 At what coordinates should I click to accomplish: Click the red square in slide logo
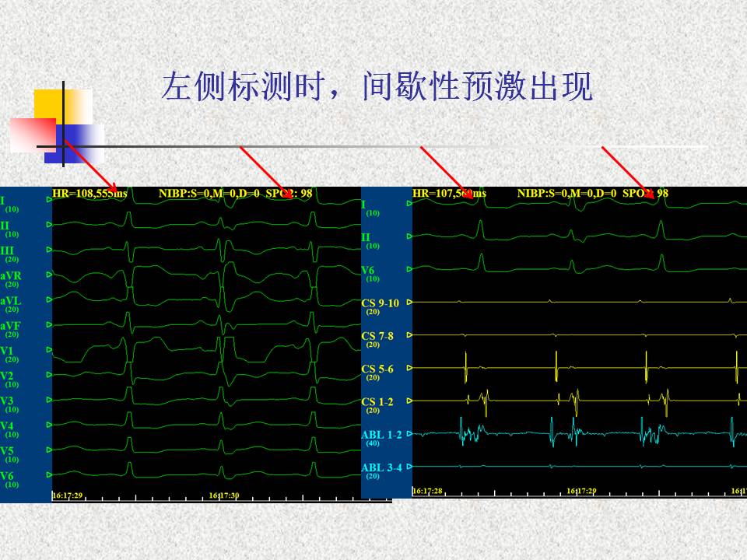click(31, 134)
